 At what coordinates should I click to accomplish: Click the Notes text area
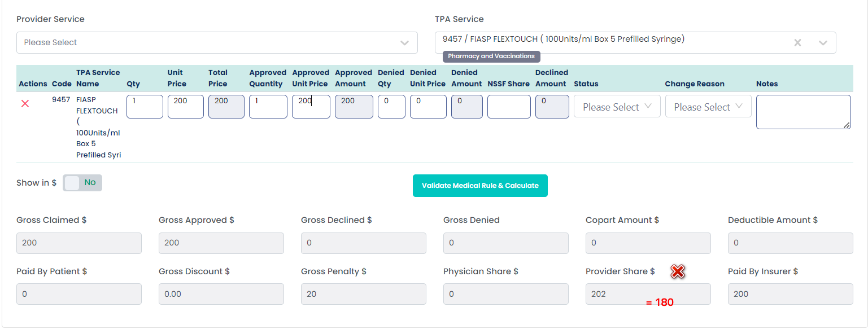[x=803, y=112]
